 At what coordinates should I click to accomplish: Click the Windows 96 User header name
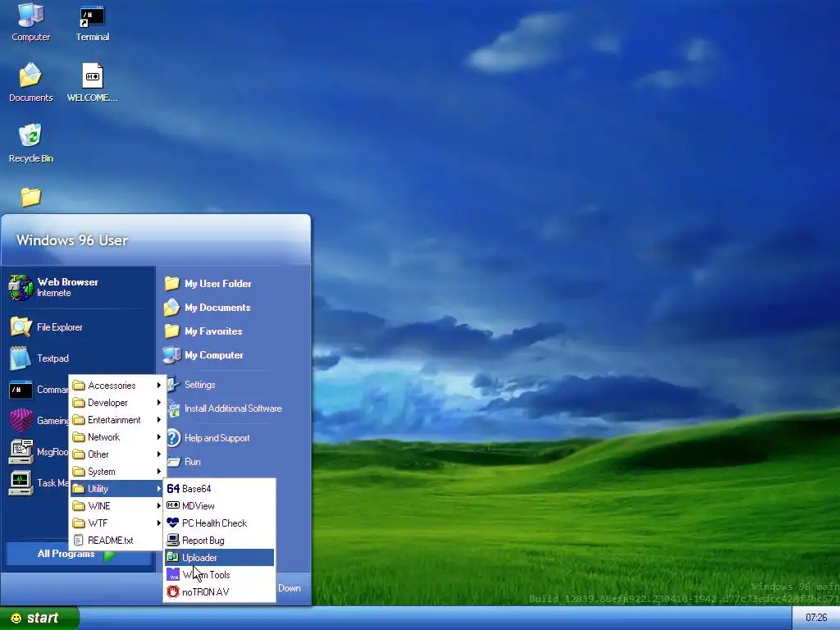click(72, 240)
